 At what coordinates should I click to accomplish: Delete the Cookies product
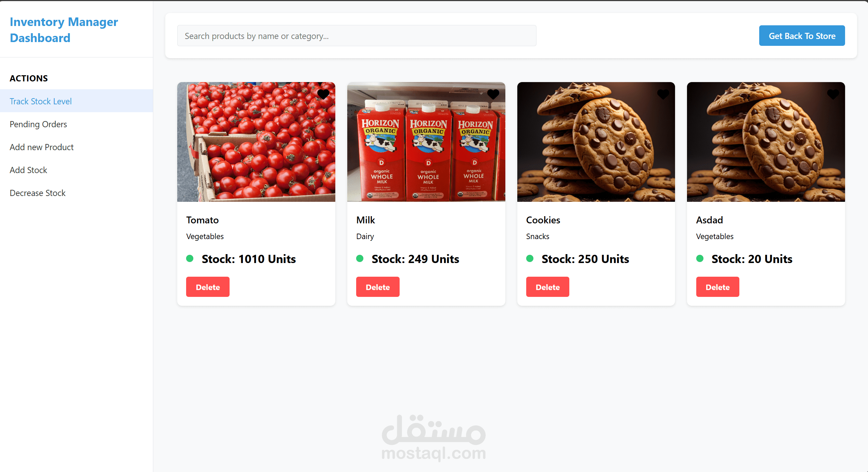click(548, 287)
